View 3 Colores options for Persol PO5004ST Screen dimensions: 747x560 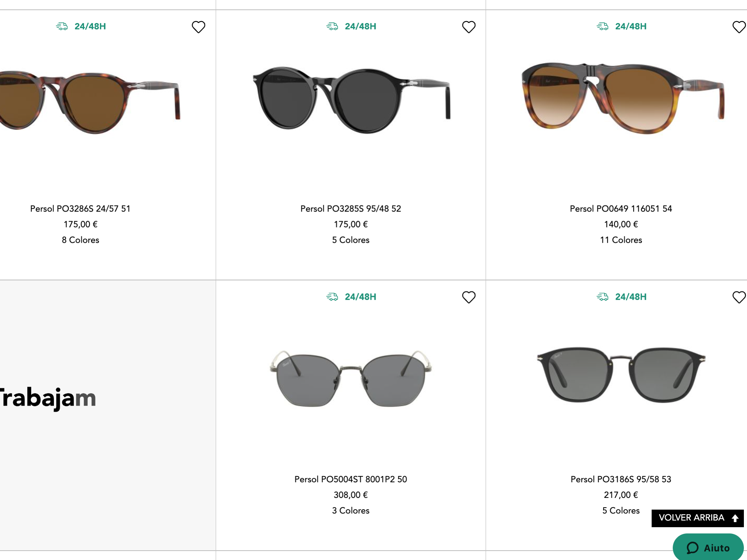coord(351,510)
